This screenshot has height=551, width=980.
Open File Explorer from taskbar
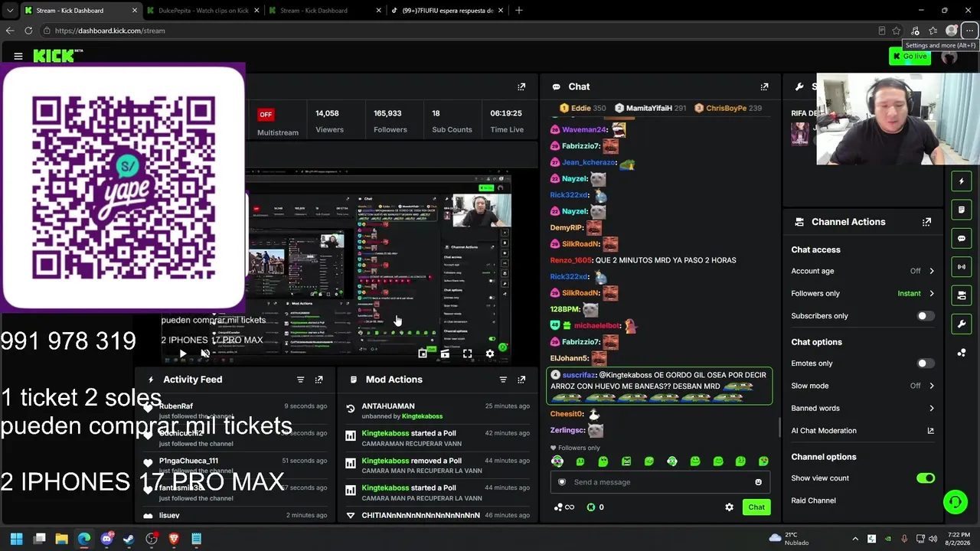tap(61, 539)
